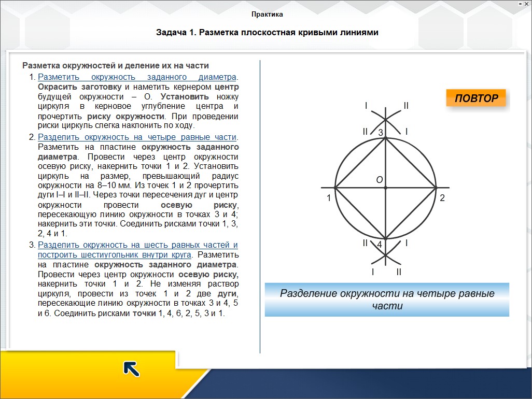Click point 3 at top of circle
The image size is (532, 399).
point(385,138)
